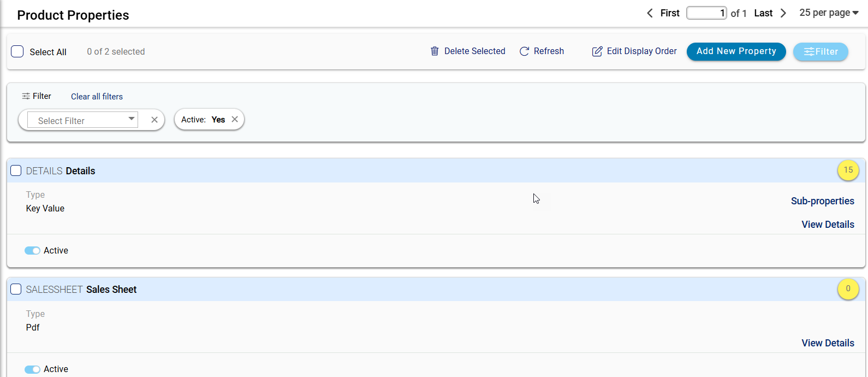Viewport: 868px width, 377px height.
Task: Turn off Active toggle for Sales Sheet
Action: click(x=32, y=369)
